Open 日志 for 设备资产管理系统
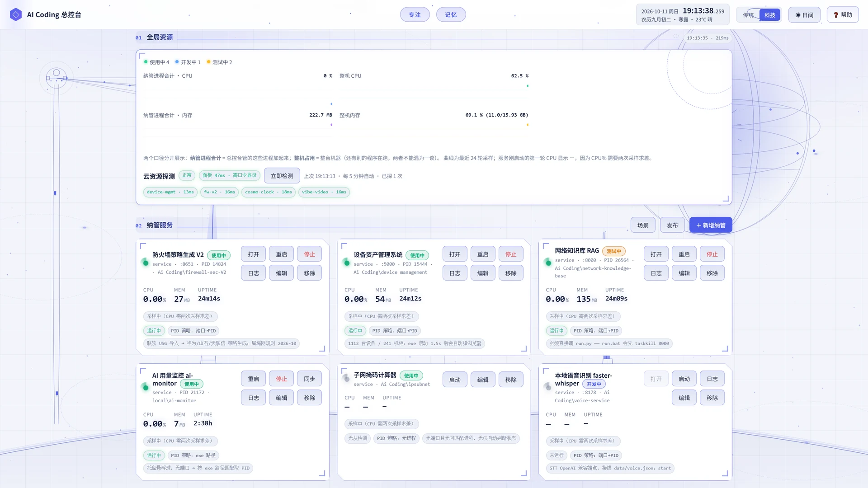This screenshot has width=868, height=488. pyautogui.click(x=455, y=273)
